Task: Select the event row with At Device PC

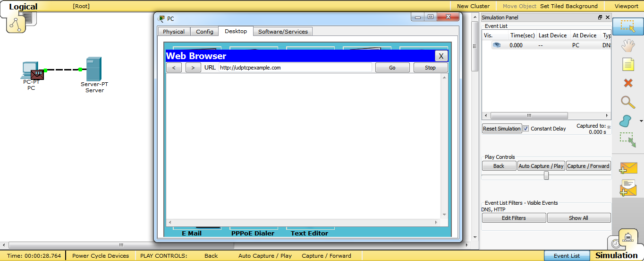Action: 547,45
